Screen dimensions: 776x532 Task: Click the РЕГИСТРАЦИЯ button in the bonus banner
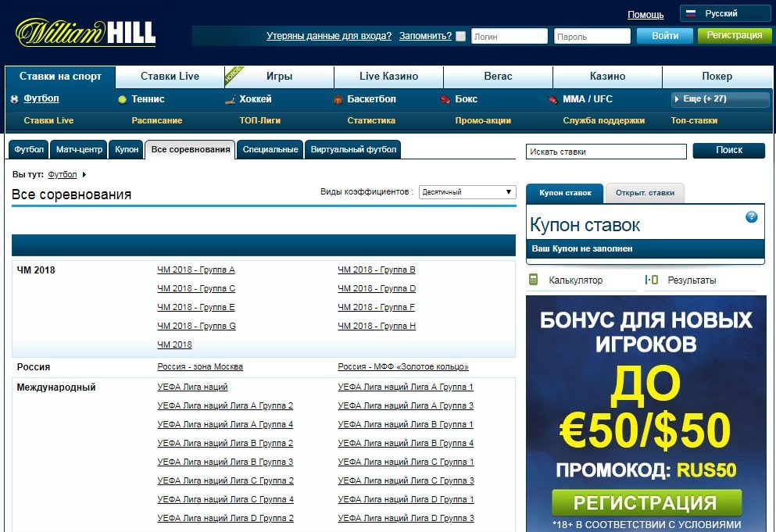click(x=646, y=502)
